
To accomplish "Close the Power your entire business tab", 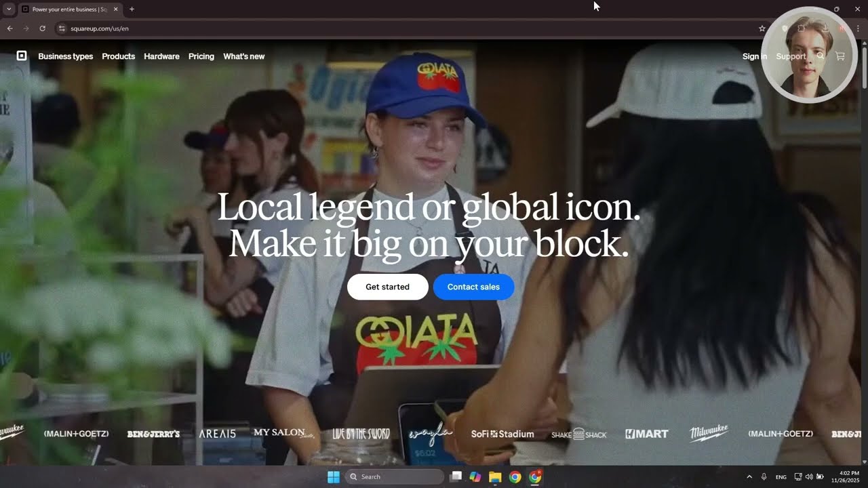I will click(x=115, y=9).
